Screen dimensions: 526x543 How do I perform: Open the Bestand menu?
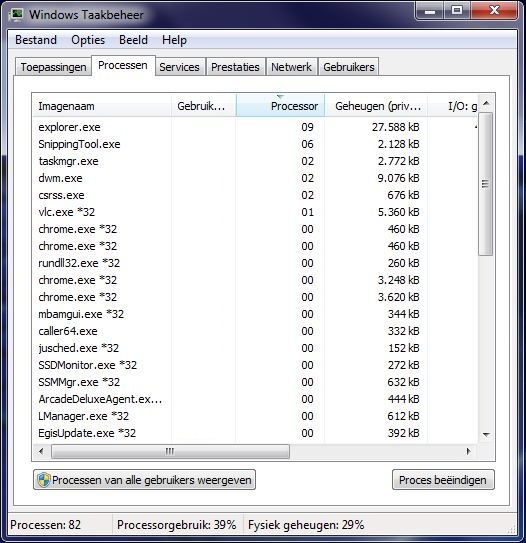(x=36, y=40)
